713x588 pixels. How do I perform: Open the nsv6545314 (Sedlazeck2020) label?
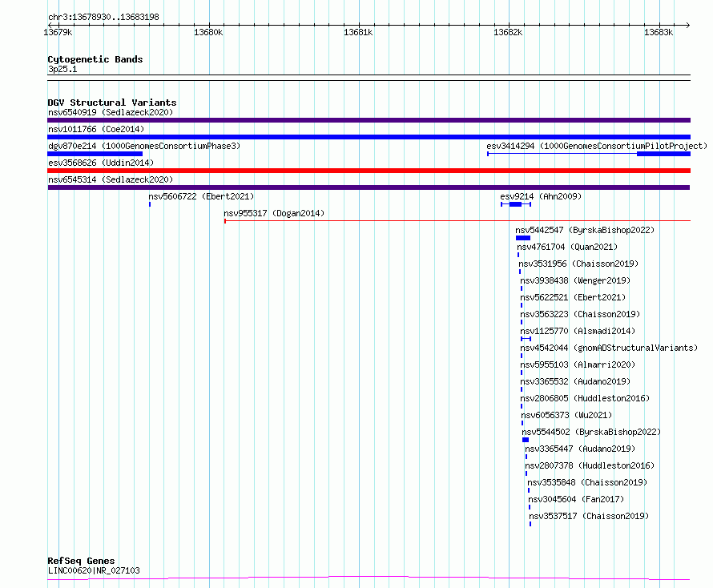point(111,179)
